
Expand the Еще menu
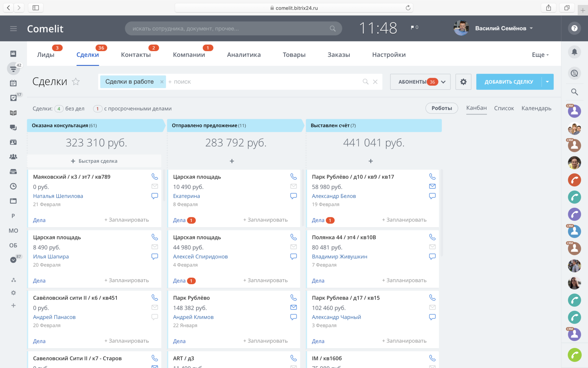point(540,55)
